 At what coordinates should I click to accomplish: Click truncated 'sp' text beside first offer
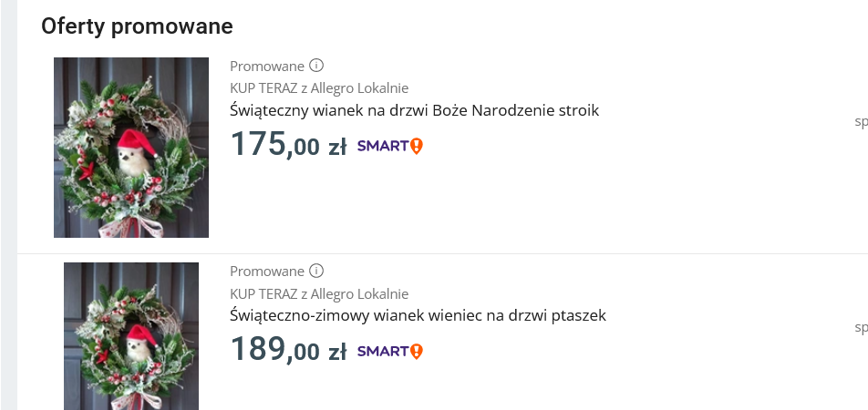click(861, 121)
